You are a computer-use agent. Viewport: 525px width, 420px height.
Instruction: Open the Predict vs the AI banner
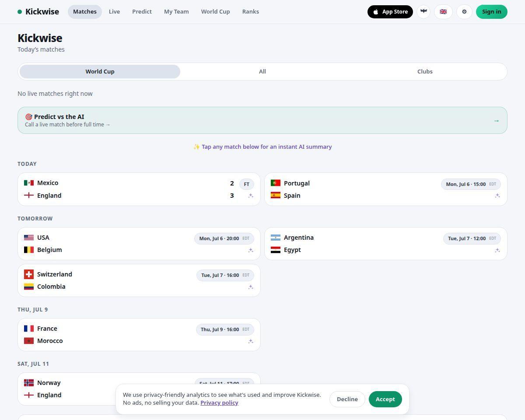[262, 120]
